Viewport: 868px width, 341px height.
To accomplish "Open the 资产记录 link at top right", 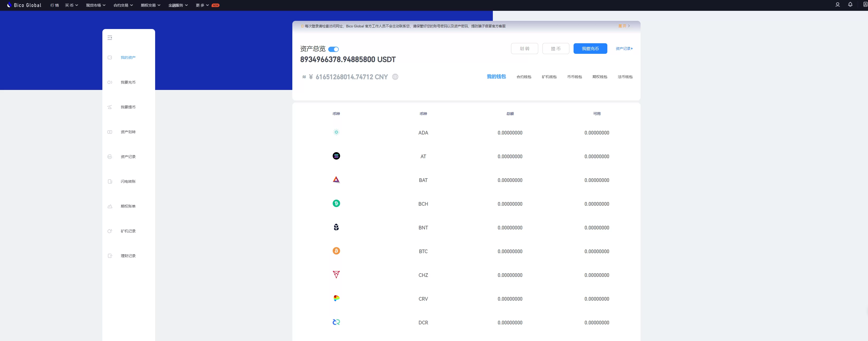I will click(x=624, y=49).
